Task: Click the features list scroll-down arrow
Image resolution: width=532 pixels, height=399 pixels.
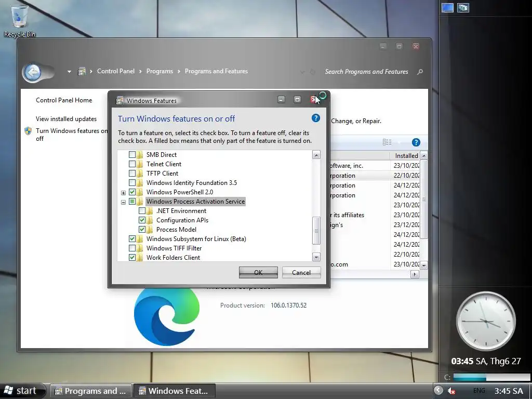Action: click(316, 257)
